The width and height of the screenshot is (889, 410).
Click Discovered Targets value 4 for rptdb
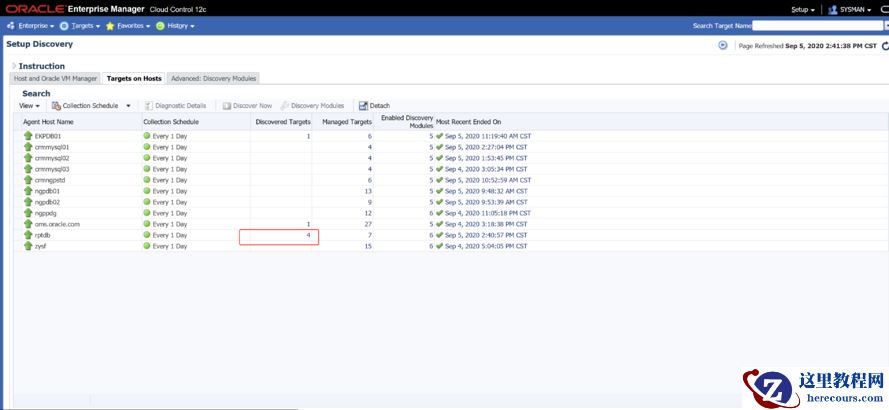(307, 235)
